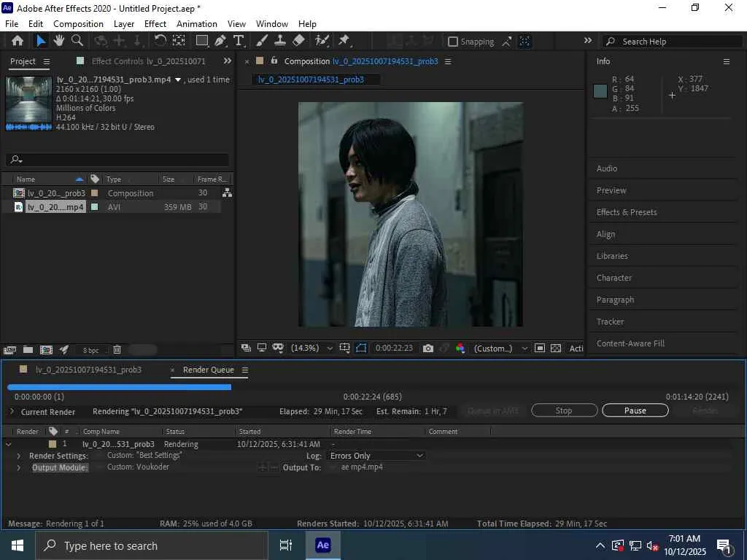The width and height of the screenshot is (747, 560).
Task: Switch to the lv_0_20251007194531_prob3 timeline tab
Action: point(88,370)
